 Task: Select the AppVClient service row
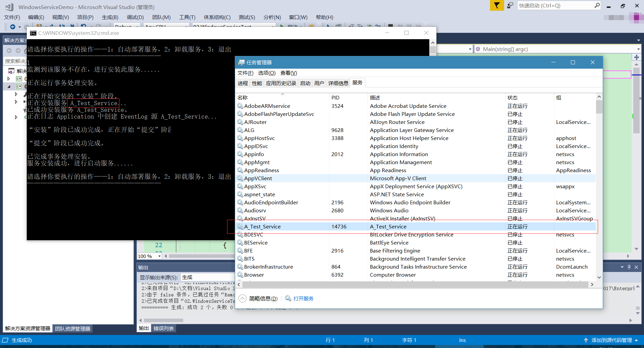(x=416, y=178)
